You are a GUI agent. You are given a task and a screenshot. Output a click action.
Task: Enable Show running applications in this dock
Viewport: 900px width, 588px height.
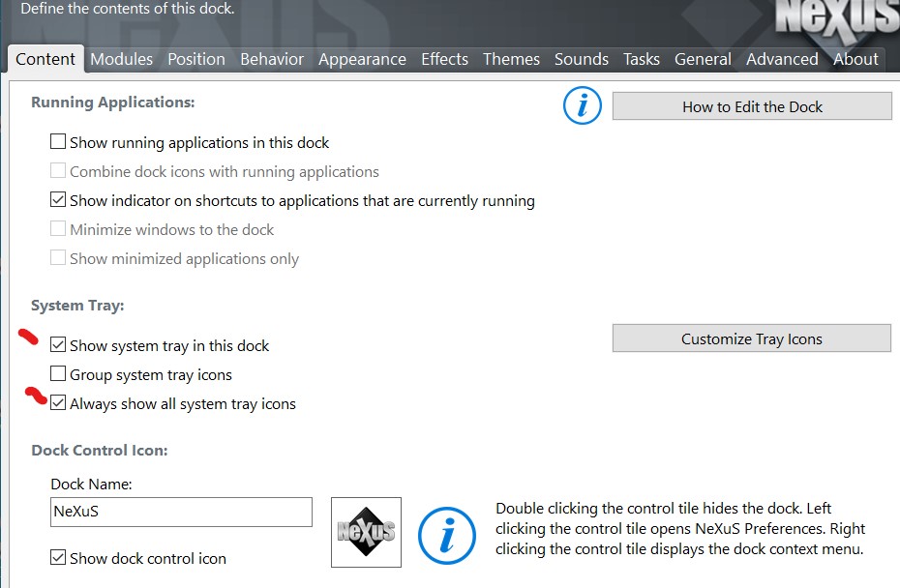click(x=59, y=142)
